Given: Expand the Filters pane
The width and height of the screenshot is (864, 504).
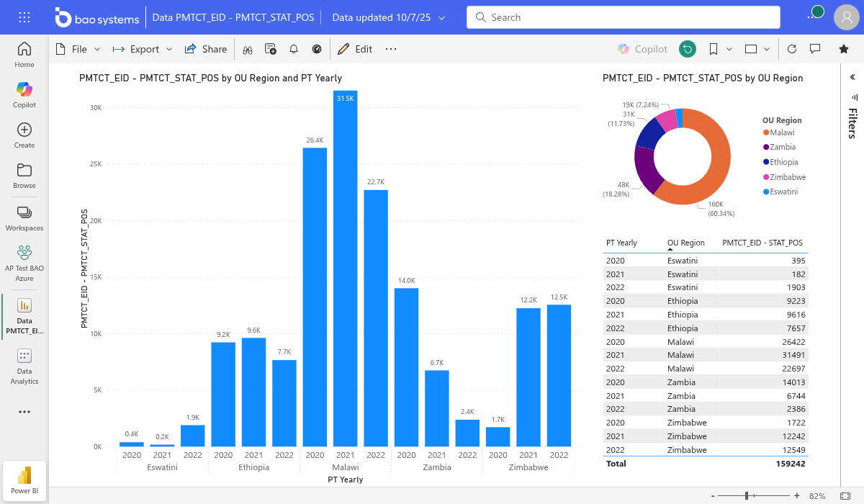Looking at the screenshot, I should tap(852, 77).
